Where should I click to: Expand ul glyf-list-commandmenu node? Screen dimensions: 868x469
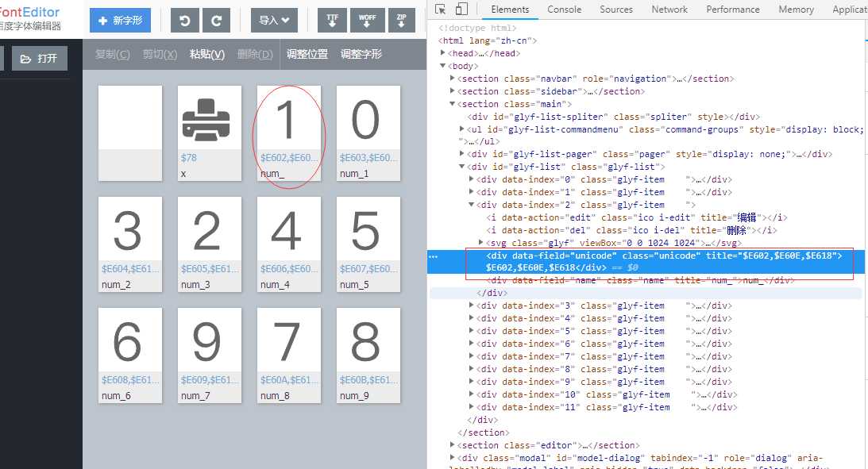point(461,129)
